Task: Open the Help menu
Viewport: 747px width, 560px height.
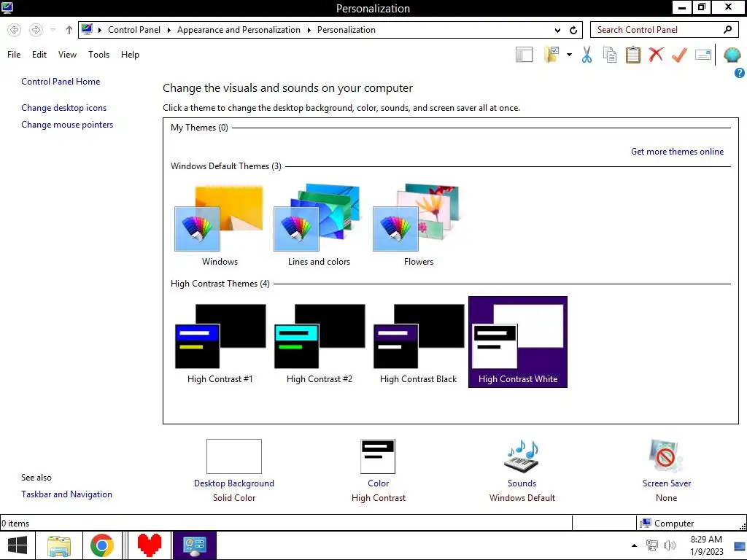Action: (130, 54)
